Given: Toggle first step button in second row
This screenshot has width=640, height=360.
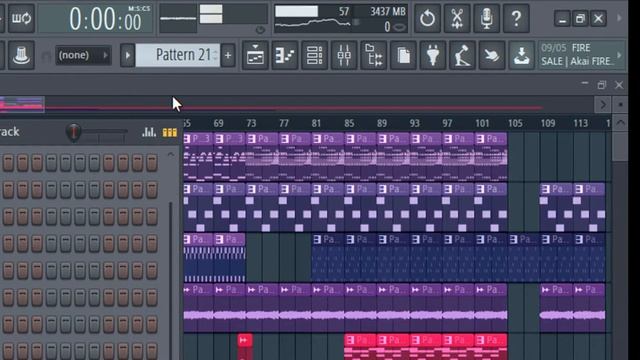Looking at the screenshot, I should pos(8,189).
